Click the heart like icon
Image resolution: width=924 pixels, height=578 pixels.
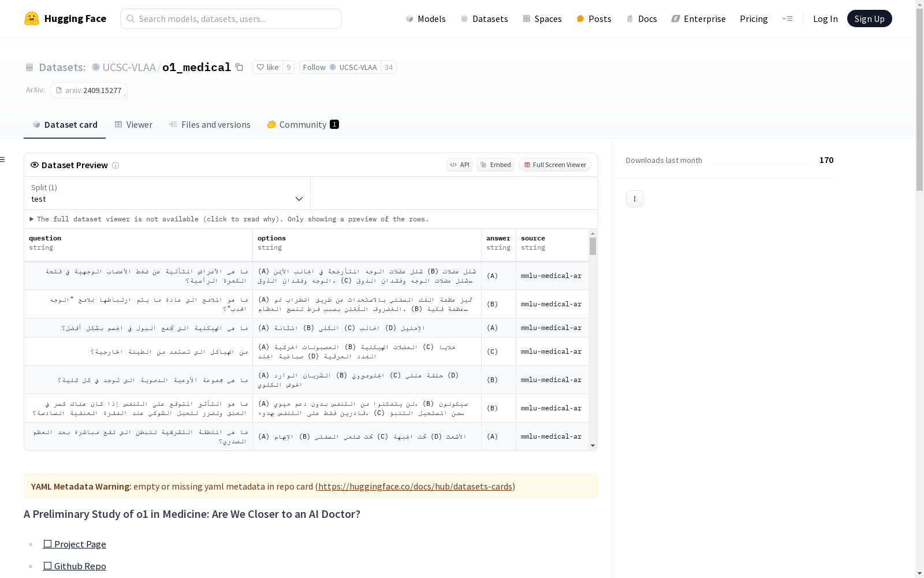click(x=260, y=67)
